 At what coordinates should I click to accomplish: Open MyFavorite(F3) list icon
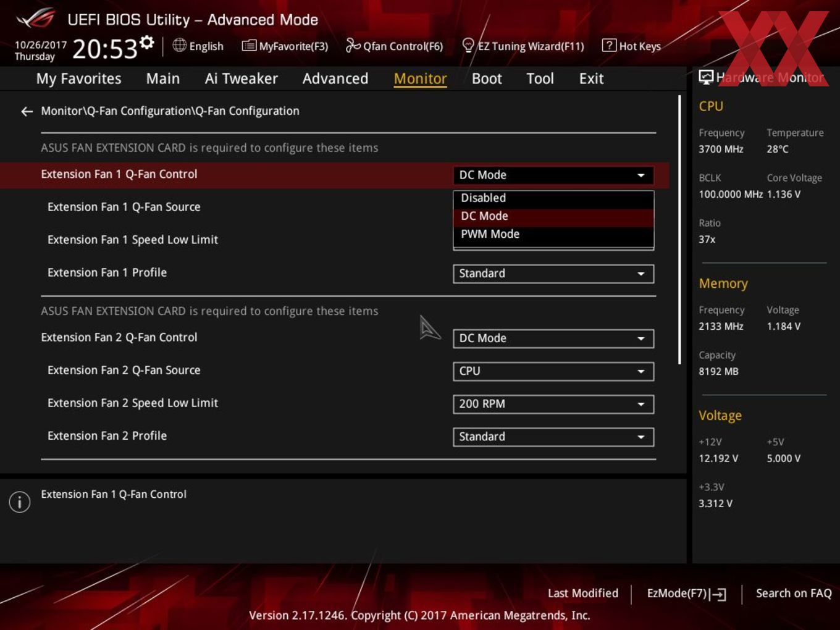point(249,46)
